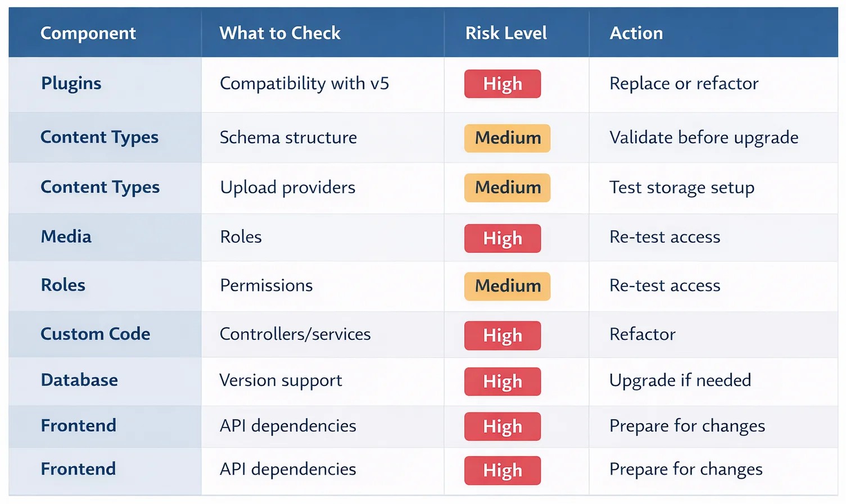Click the "Component" column header
Viewport: 846px width, 504px height.
point(88,33)
